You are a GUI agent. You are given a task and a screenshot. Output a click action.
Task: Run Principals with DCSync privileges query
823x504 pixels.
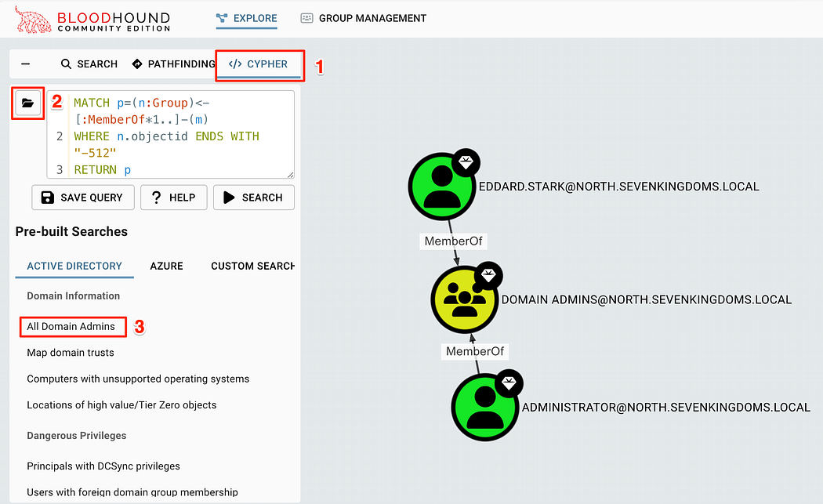click(x=103, y=466)
